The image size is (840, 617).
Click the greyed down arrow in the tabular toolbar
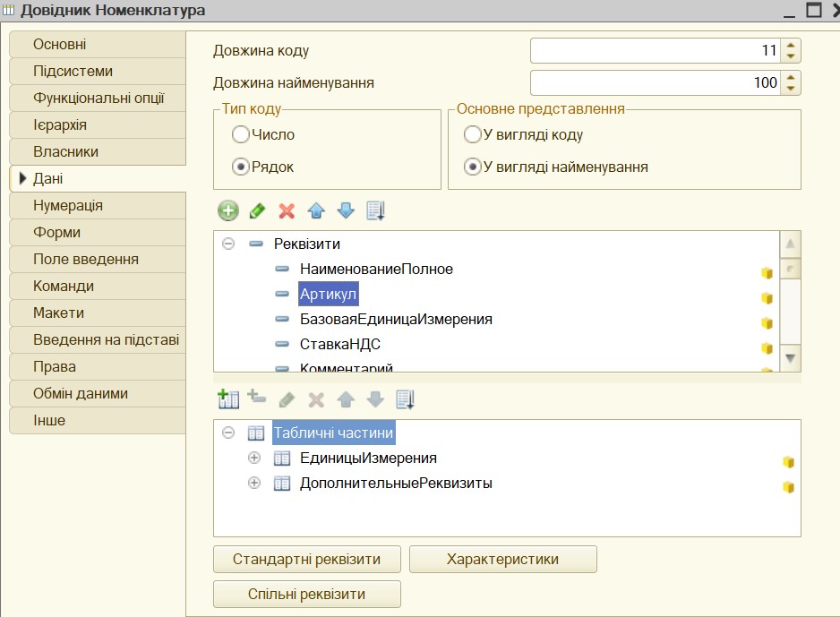(375, 399)
